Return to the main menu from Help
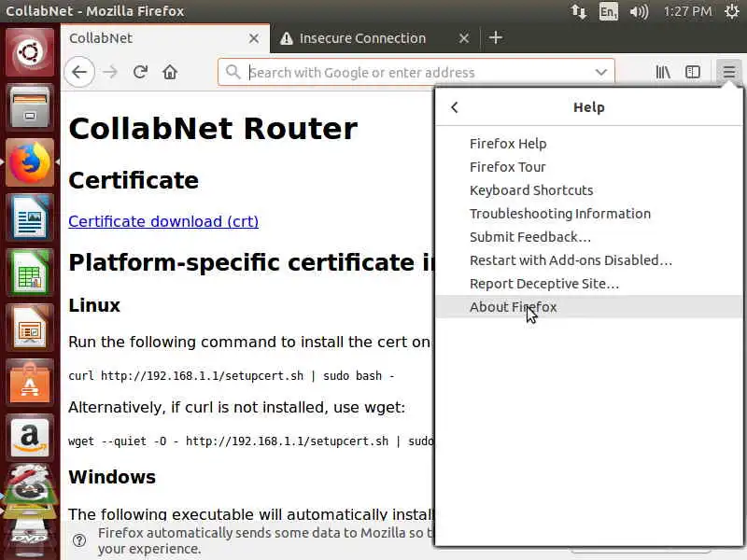This screenshot has width=747, height=560. click(455, 107)
